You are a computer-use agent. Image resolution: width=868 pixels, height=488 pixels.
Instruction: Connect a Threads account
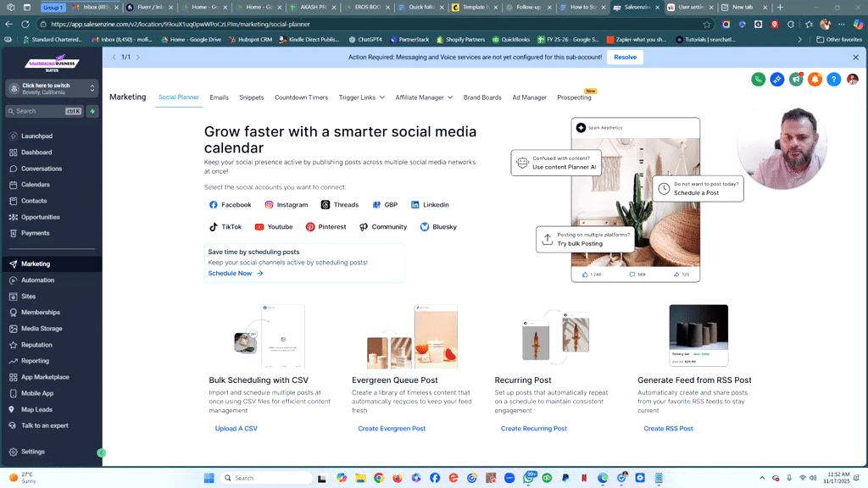tap(340, 205)
